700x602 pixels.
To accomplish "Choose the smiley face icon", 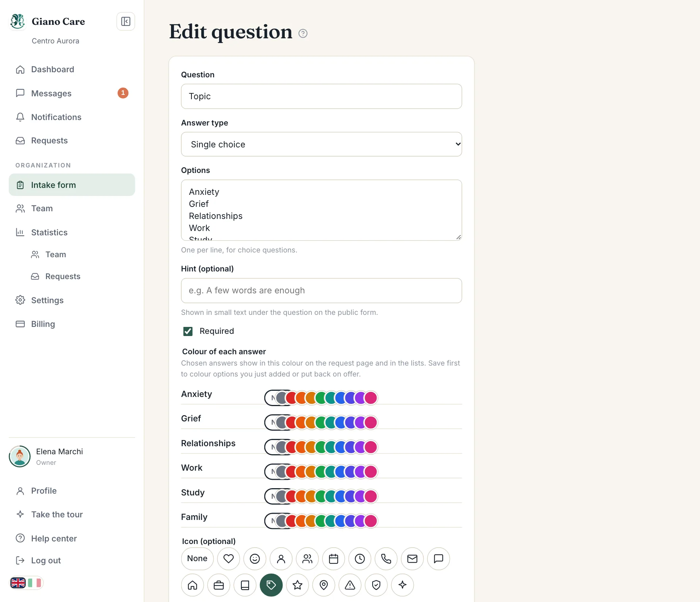I will click(x=255, y=559).
